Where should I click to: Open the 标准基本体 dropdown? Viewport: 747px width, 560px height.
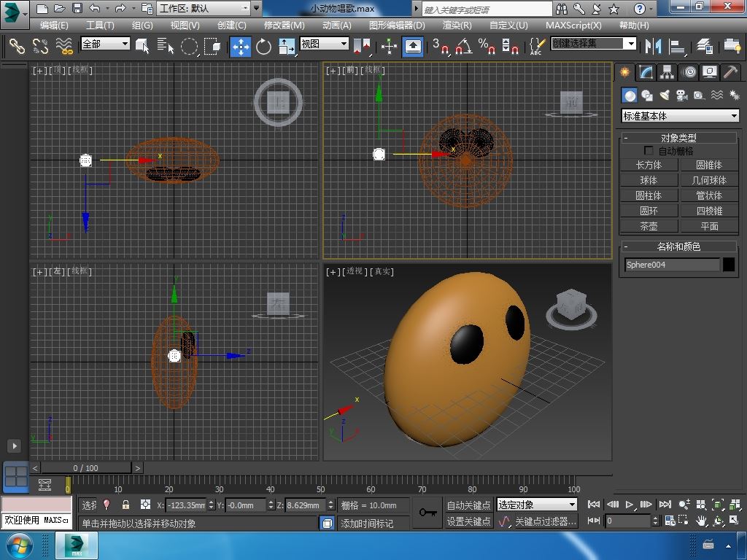(x=680, y=116)
